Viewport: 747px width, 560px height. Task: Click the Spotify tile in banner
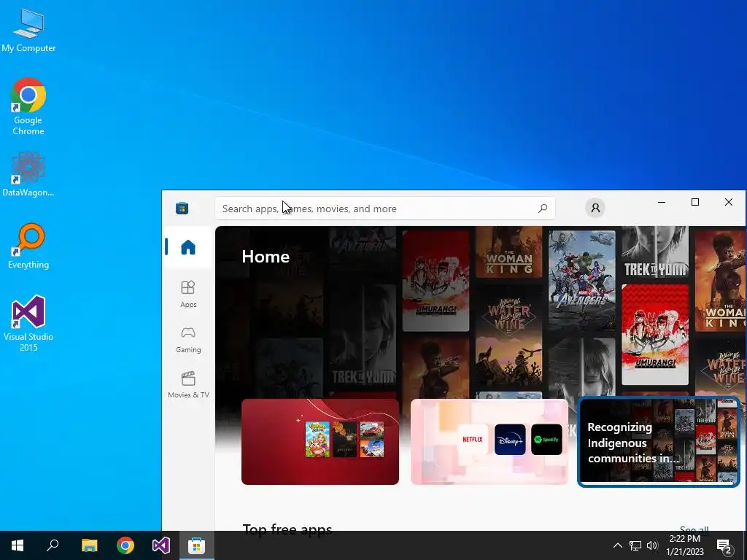click(546, 440)
